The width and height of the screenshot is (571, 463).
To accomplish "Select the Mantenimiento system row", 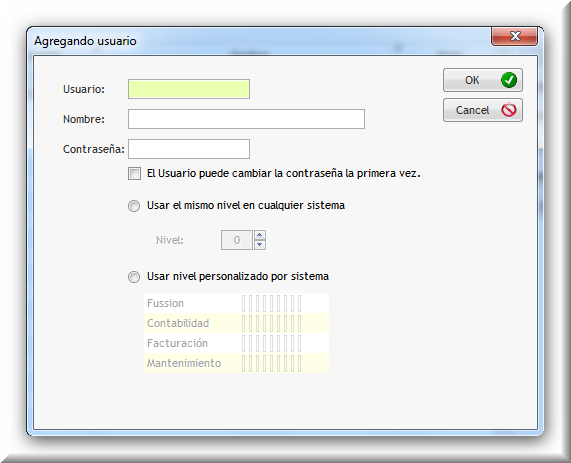I will click(x=236, y=363).
